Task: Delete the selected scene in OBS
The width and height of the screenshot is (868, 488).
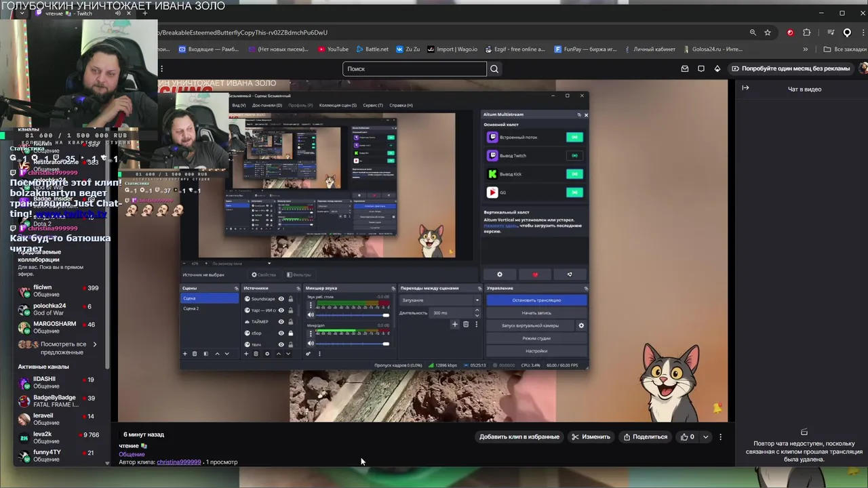Action: pos(195,354)
